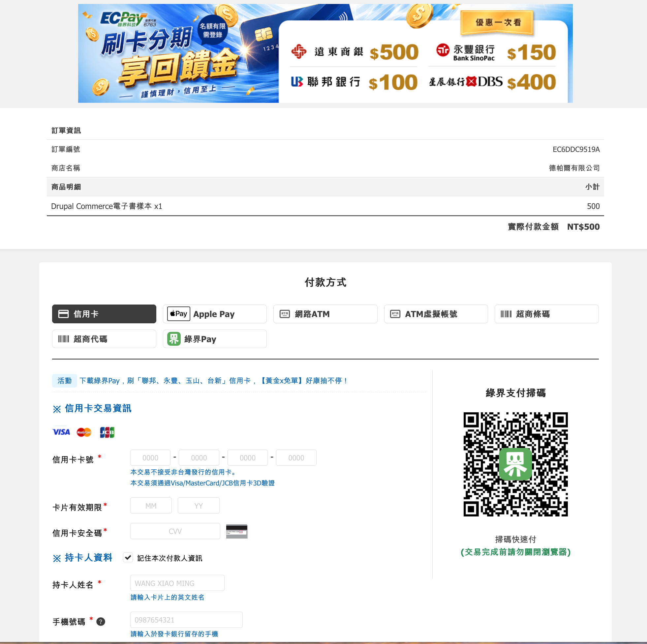The width and height of the screenshot is (647, 644).
Task: Focus the third card number field
Action: coord(247,457)
